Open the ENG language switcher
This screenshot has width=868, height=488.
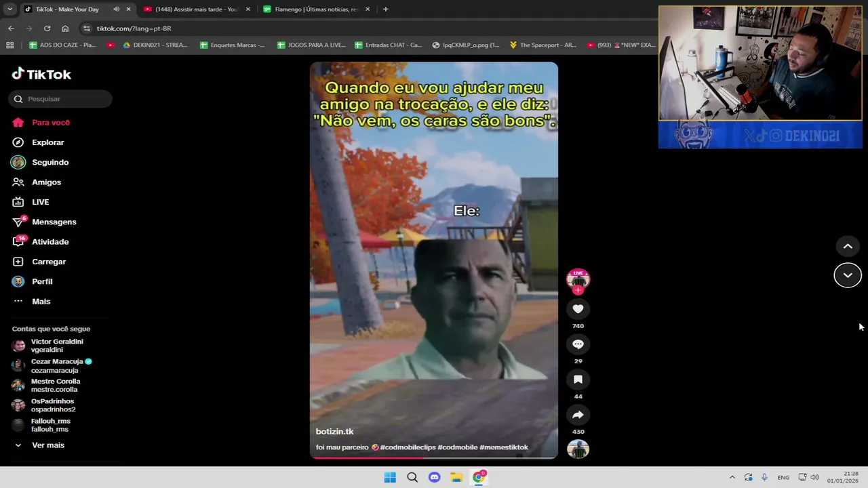(783, 477)
